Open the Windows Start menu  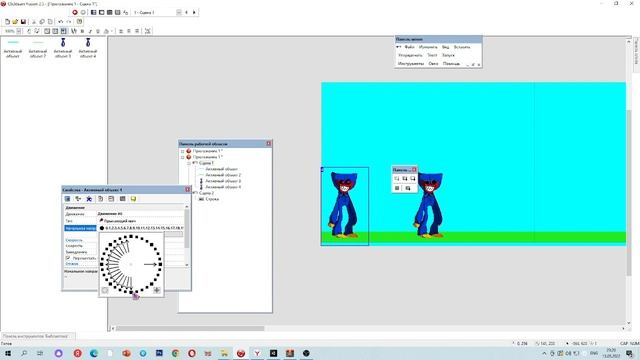click(8, 353)
